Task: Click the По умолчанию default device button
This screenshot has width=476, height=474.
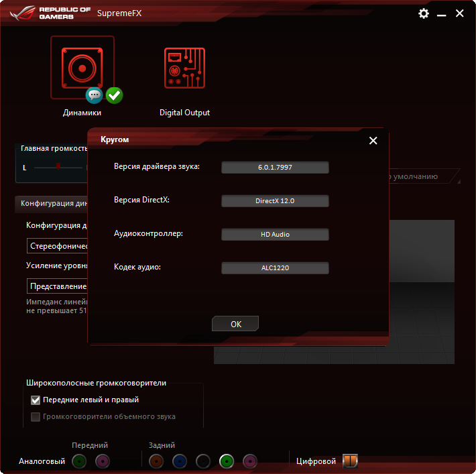Action: click(424, 176)
